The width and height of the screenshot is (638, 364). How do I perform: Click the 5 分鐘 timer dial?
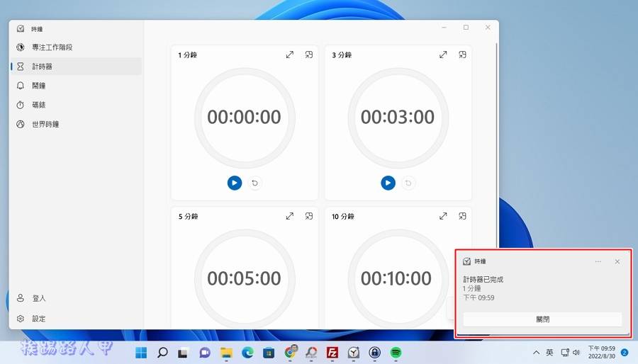pos(244,278)
